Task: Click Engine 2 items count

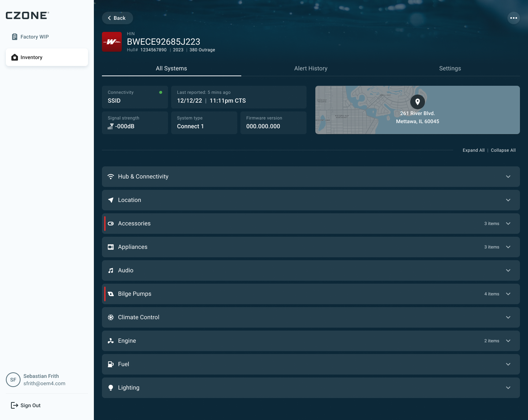Action: click(x=492, y=341)
